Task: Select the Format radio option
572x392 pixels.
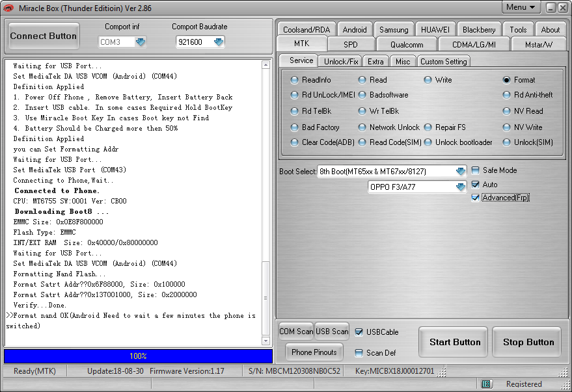Action: pos(506,80)
